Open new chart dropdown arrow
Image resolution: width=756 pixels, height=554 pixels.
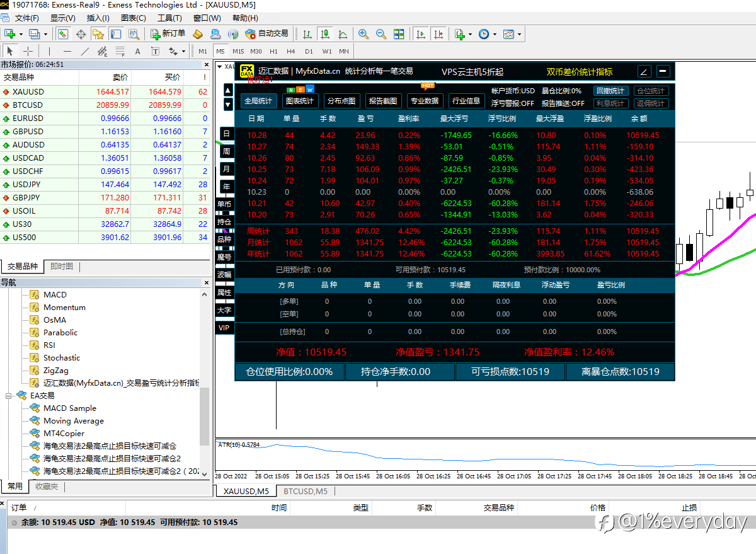[x=21, y=34]
